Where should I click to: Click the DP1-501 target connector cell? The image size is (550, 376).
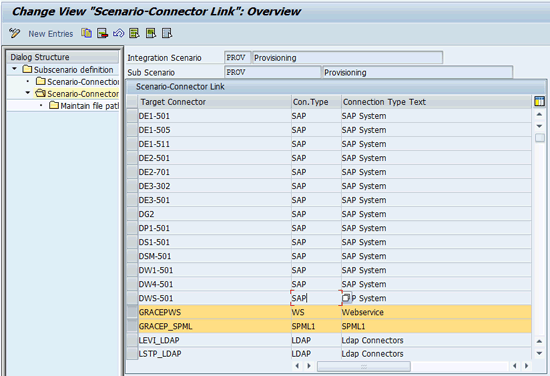click(214, 228)
